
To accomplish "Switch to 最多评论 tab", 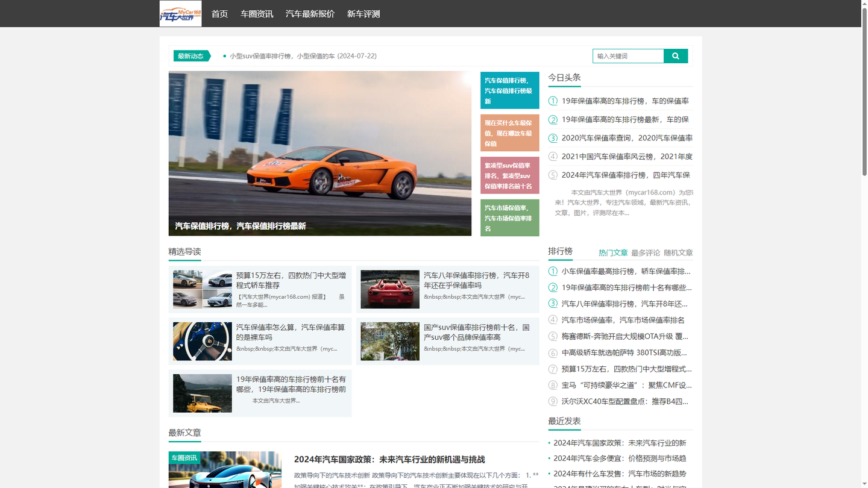I will click(646, 252).
